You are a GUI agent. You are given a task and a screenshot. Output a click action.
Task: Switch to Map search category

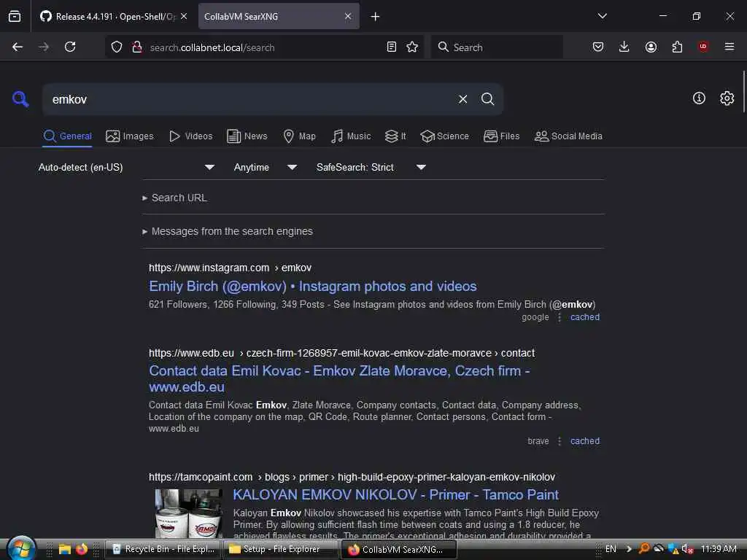pos(299,136)
